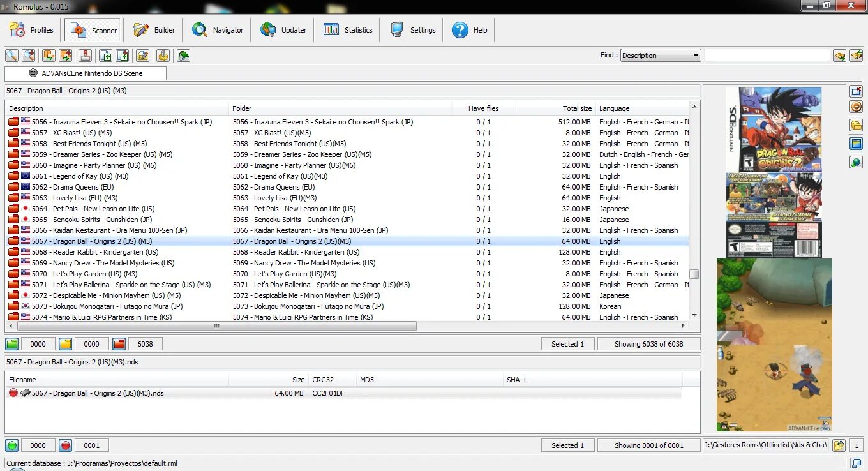Toggle red missing-sets filter showing 6038
Screen dimensions: 868x471
point(119,344)
